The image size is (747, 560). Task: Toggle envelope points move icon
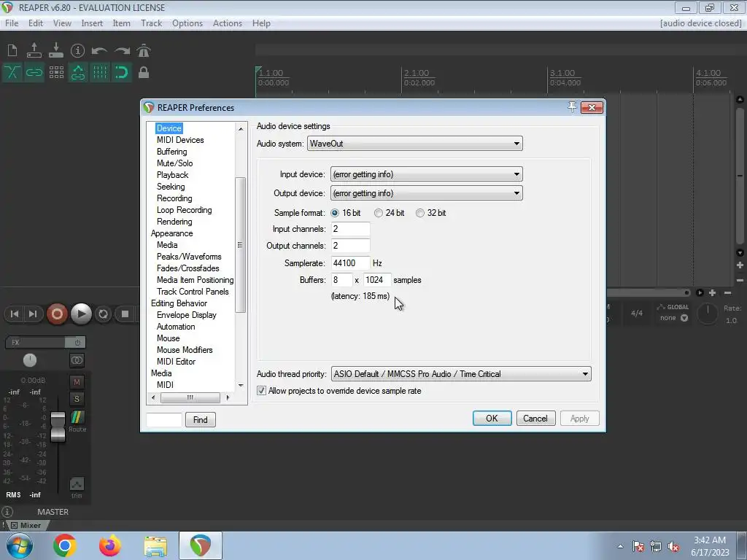(78, 72)
